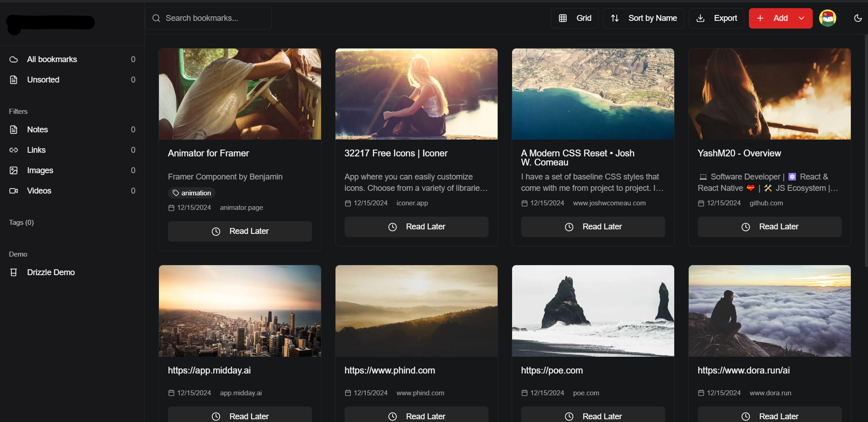Open the app.midday.ai card image
This screenshot has width=868, height=422.
[240, 311]
